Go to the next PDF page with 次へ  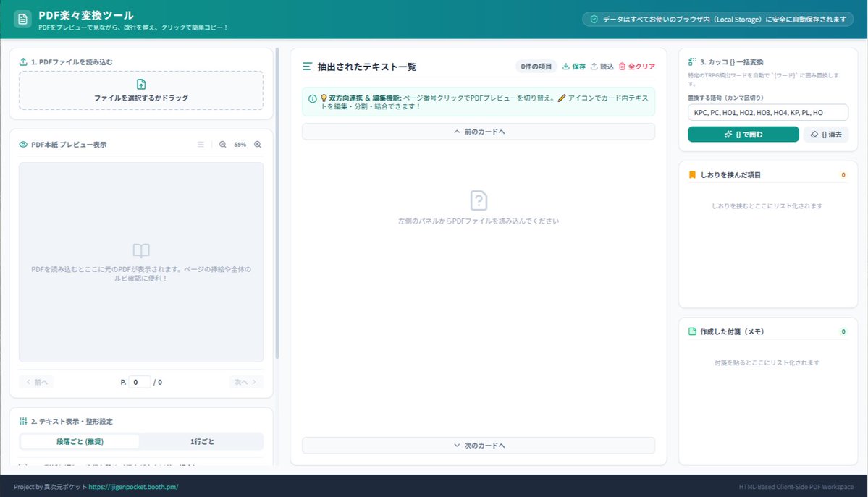coord(246,382)
